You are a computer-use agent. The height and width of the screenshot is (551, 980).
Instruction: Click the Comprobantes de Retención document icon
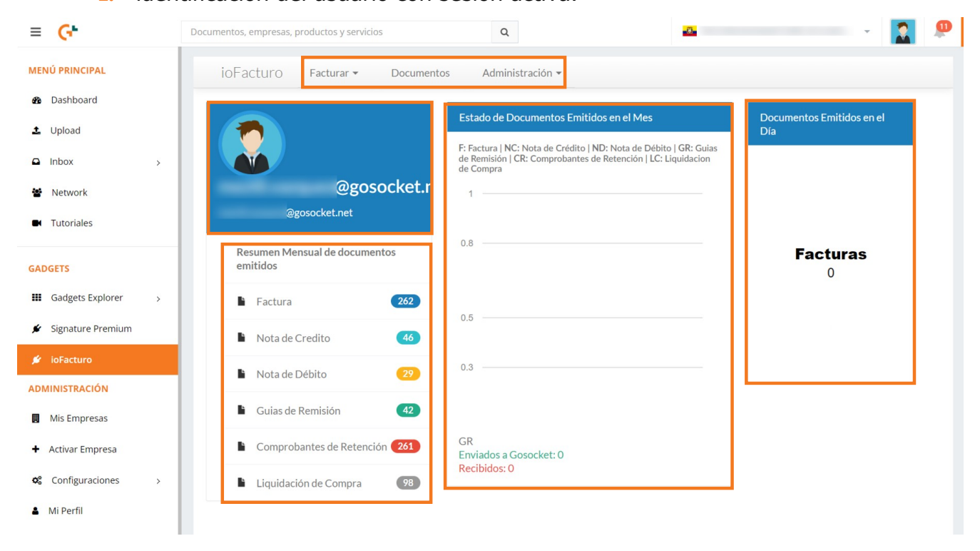242,447
